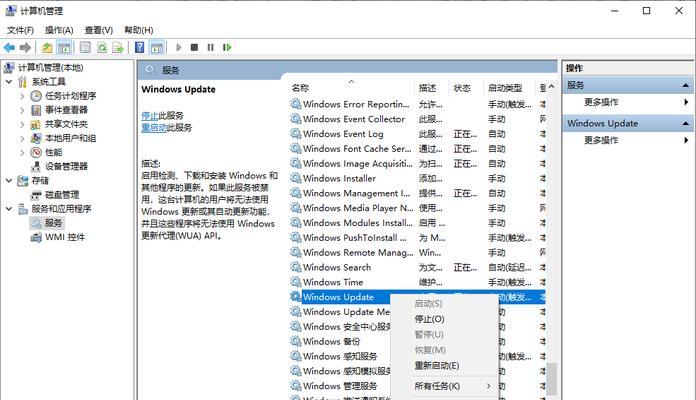Toggle the Show/Hide Action Pane icon

click(x=157, y=47)
